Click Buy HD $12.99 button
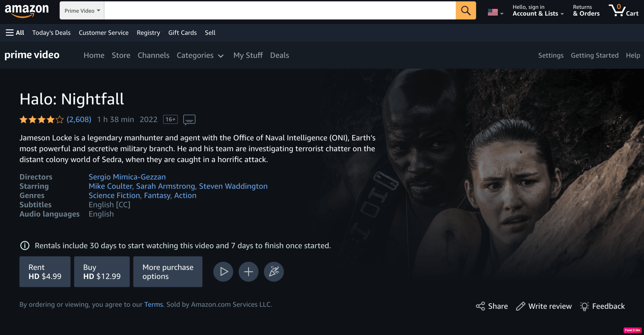644x335 pixels. click(x=102, y=271)
